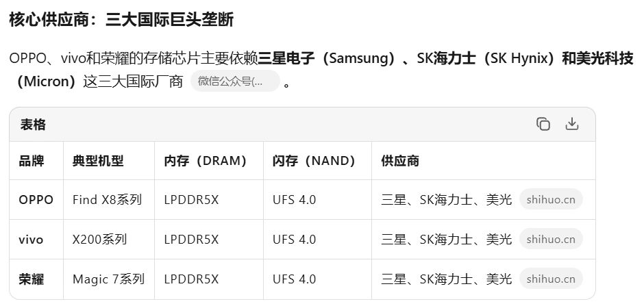Download the table using the download icon
This screenshot has height=306, width=644.
coord(572,124)
